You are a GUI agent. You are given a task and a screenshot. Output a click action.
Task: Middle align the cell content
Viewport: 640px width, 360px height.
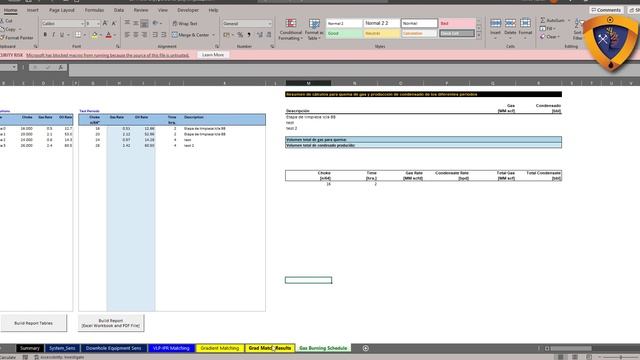coord(136,23)
